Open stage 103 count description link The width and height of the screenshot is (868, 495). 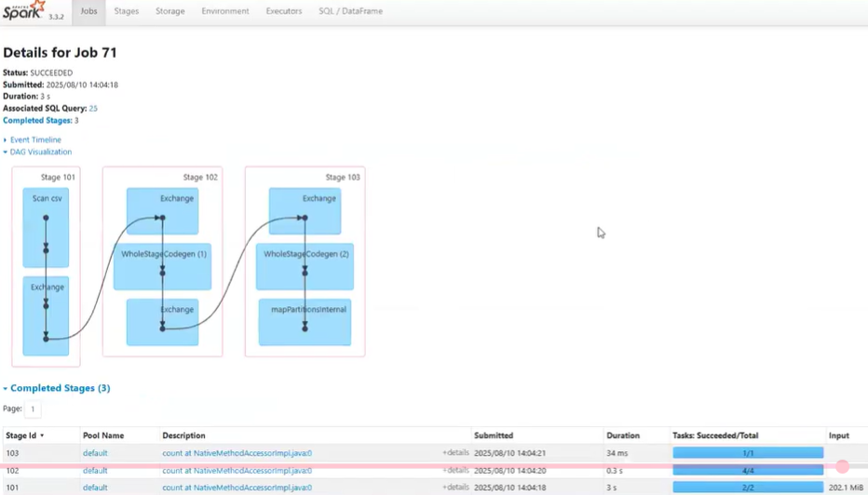click(x=237, y=453)
